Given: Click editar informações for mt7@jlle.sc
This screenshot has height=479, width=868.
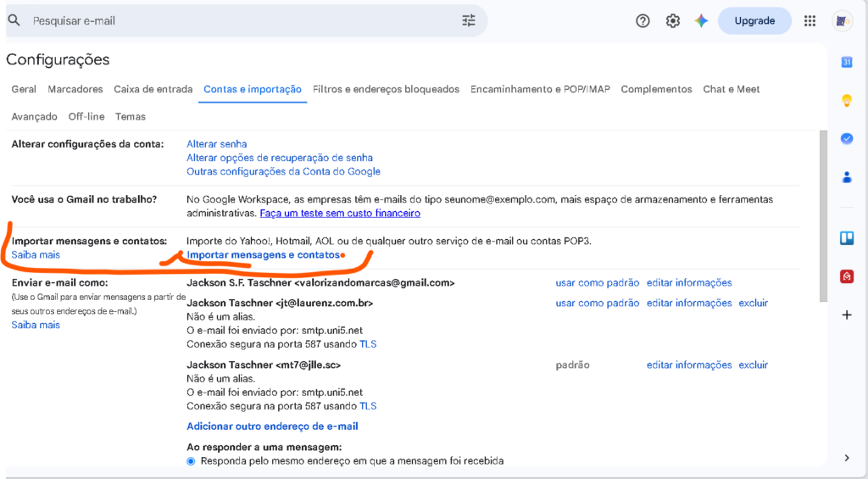Looking at the screenshot, I should pyautogui.click(x=689, y=365).
